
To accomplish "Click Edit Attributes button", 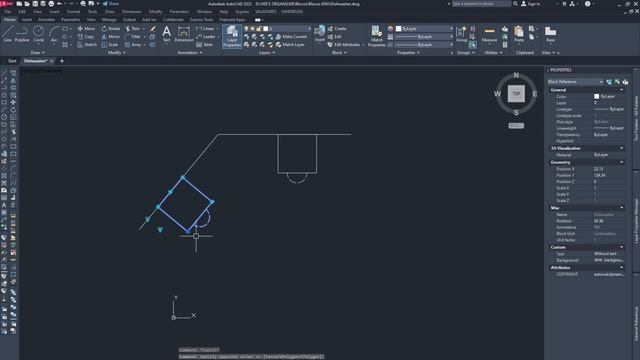I will (344, 44).
